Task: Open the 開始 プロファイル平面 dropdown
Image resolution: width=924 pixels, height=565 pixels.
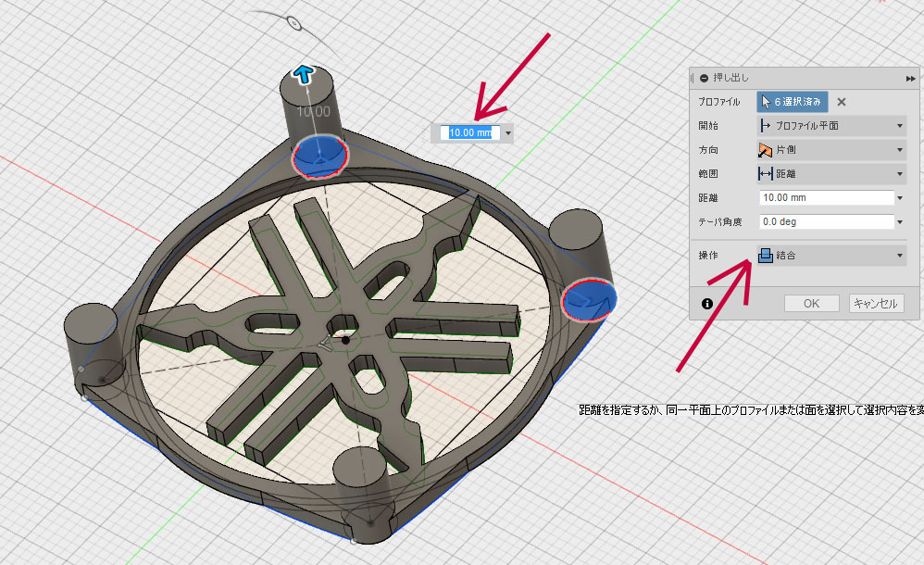Action: 830,126
